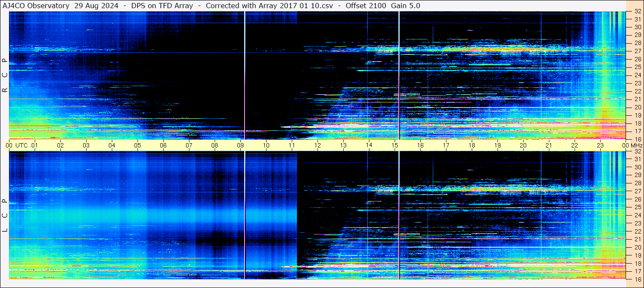Click the 32 MHz label of upper RCP panel
The width and height of the screenshot is (644, 288).
click(x=637, y=12)
